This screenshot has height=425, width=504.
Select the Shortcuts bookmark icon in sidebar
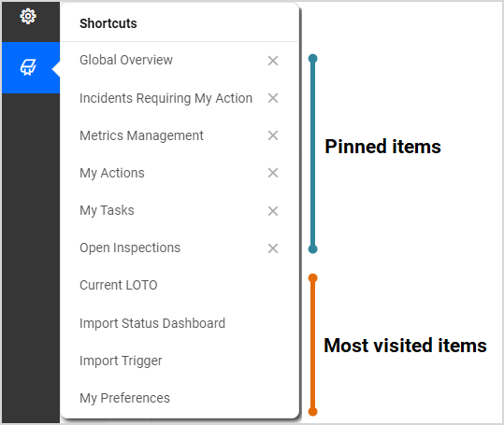coord(28,67)
